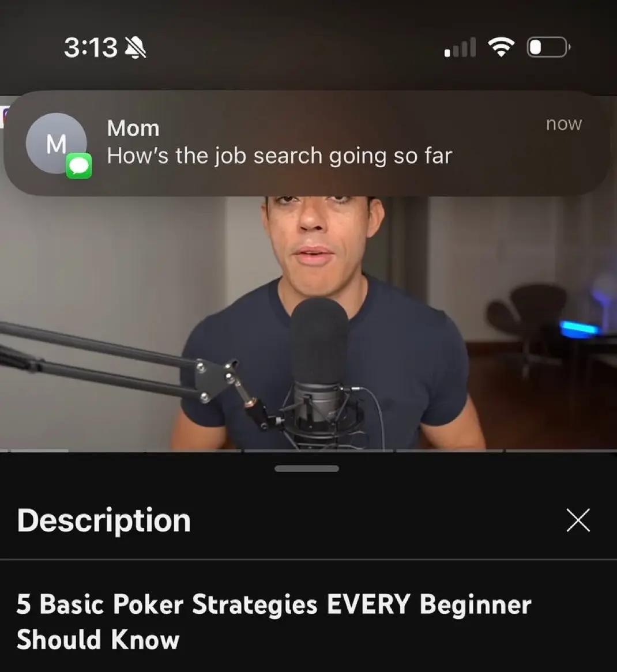Jump to the last chapter segment of the progress bar
Screen dimensions: 617x672
pyautogui.click(x=561, y=451)
